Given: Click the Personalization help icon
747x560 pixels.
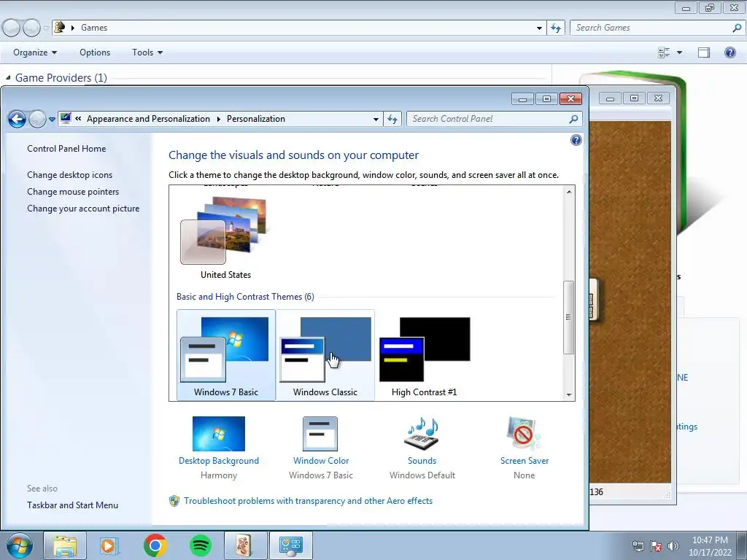Looking at the screenshot, I should (x=576, y=140).
